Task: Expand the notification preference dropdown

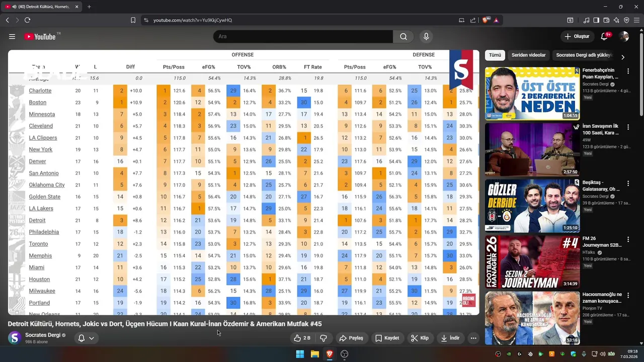Action: (92, 338)
